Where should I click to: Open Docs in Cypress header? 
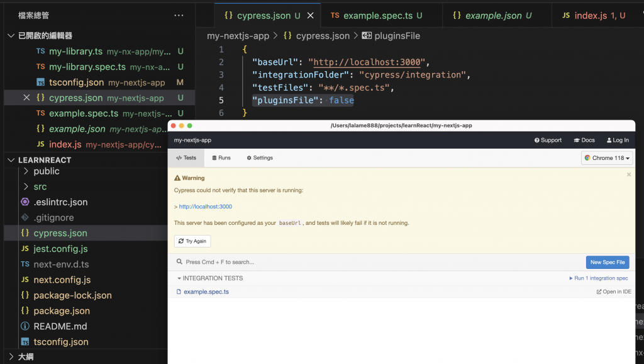[584, 140]
